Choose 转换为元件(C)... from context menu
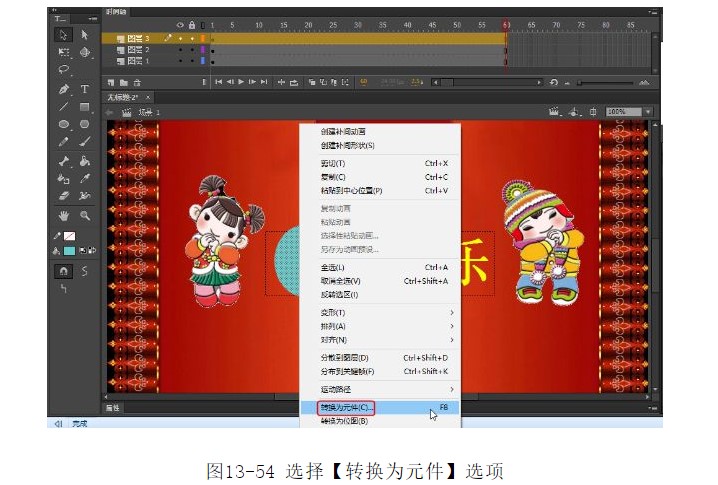 (x=345, y=408)
